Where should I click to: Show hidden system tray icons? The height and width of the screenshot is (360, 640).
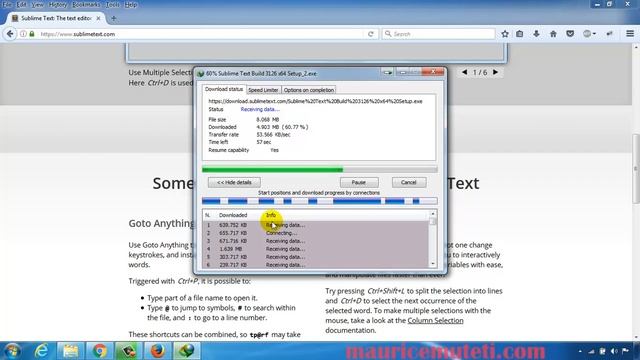tap(580, 351)
